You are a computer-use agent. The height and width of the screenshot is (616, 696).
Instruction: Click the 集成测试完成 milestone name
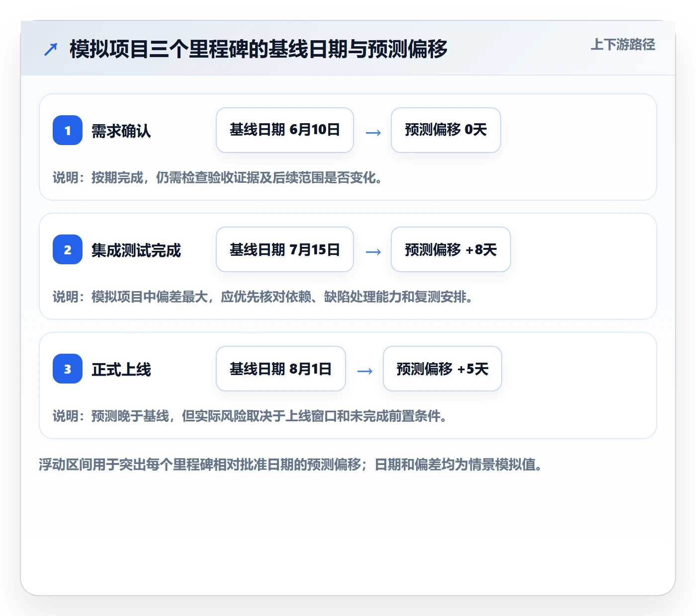(136, 250)
